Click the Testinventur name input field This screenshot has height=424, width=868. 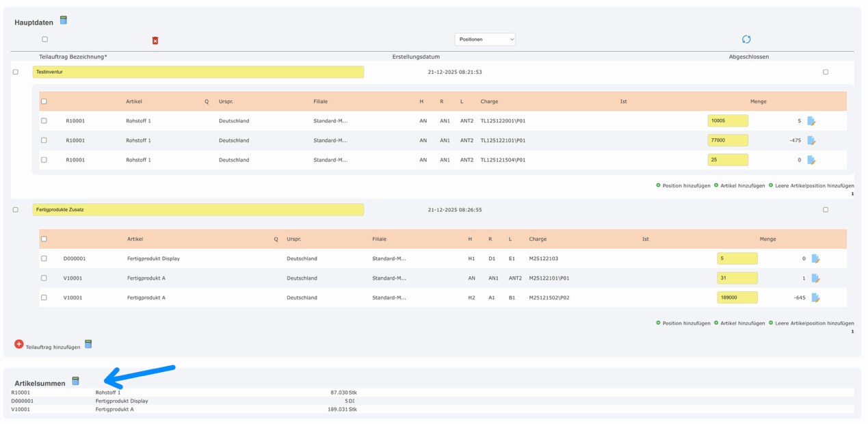(198, 72)
